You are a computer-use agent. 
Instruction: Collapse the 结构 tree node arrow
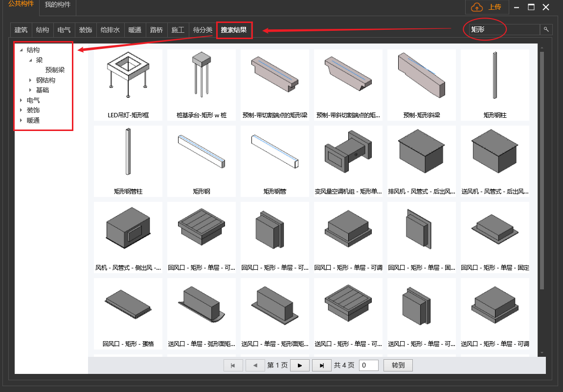21,50
